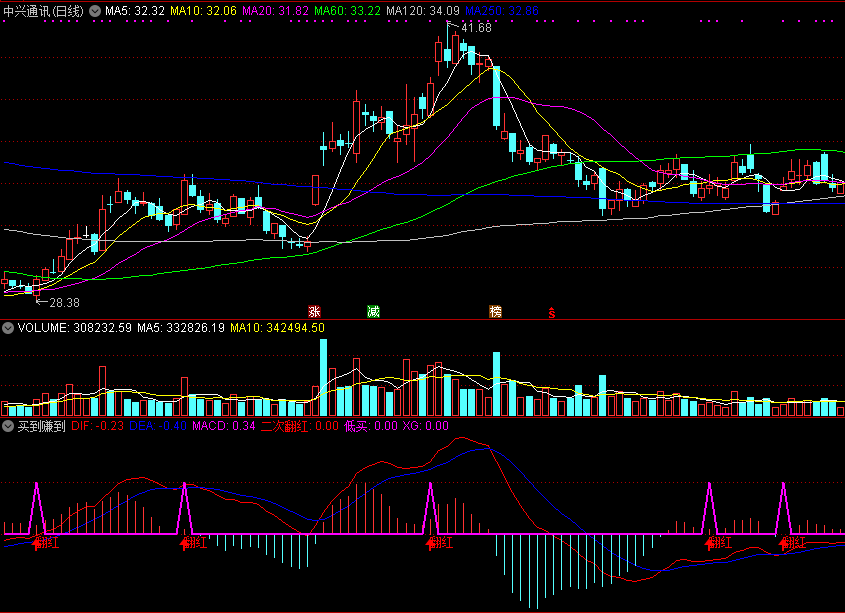Viewport: 845px width, 613px height.
Task: Click the red S event marker
Action: point(551,312)
